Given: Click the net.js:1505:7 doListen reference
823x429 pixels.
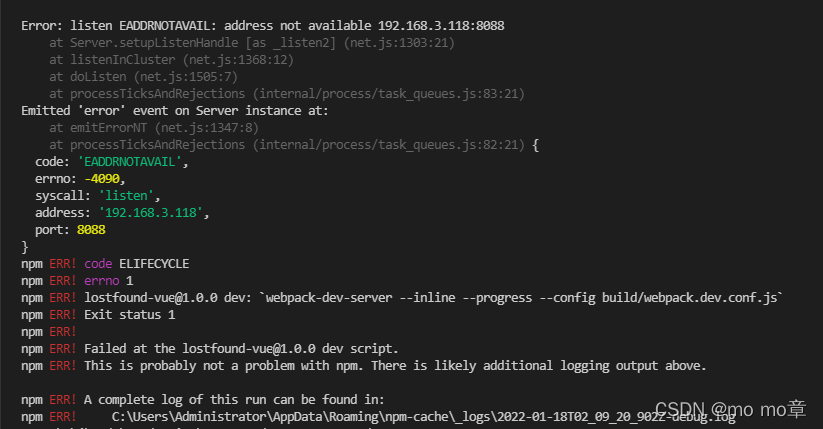Looking at the screenshot, I should [x=186, y=77].
